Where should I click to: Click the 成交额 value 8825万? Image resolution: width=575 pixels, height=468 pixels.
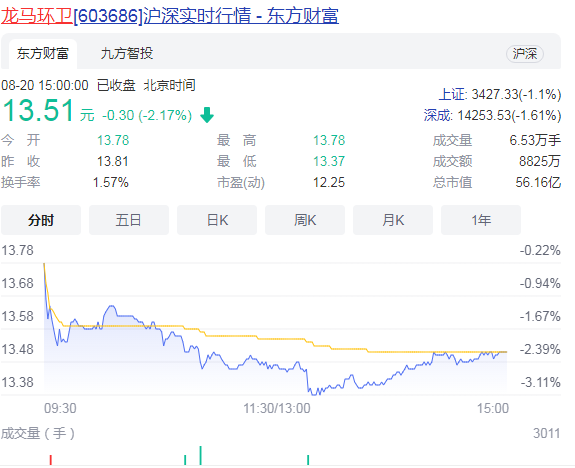540,161
